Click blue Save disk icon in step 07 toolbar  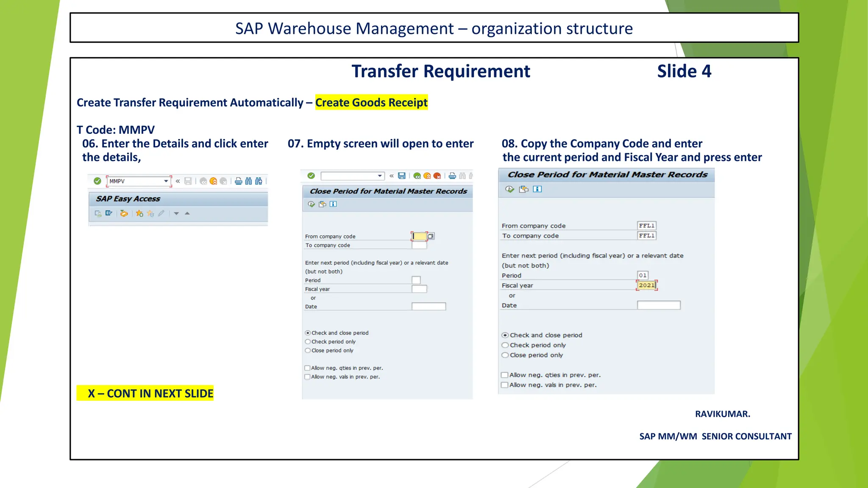402,176
